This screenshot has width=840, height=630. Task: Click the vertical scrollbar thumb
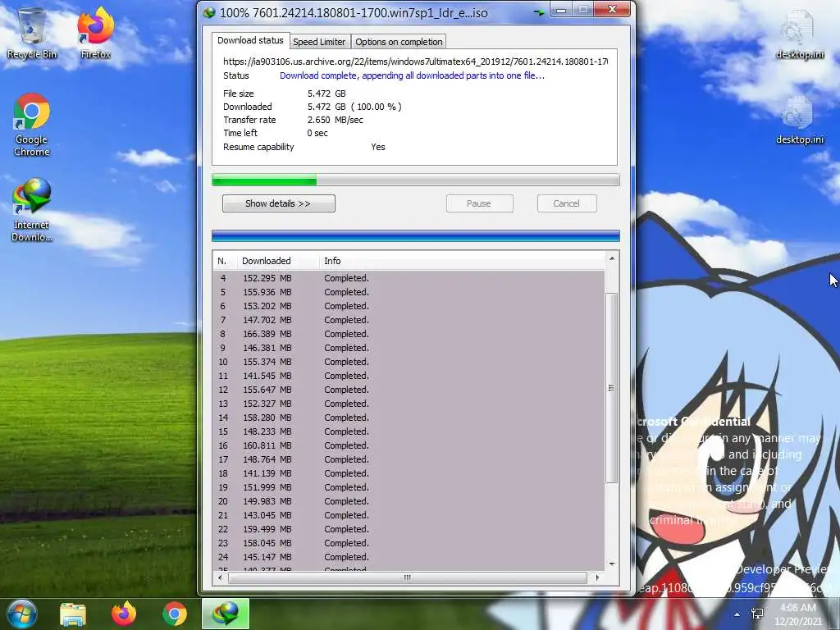611,388
